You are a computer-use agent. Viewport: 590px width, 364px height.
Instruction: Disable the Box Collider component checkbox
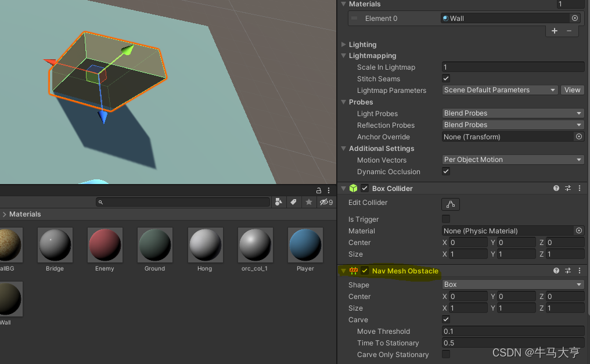click(365, 188)
